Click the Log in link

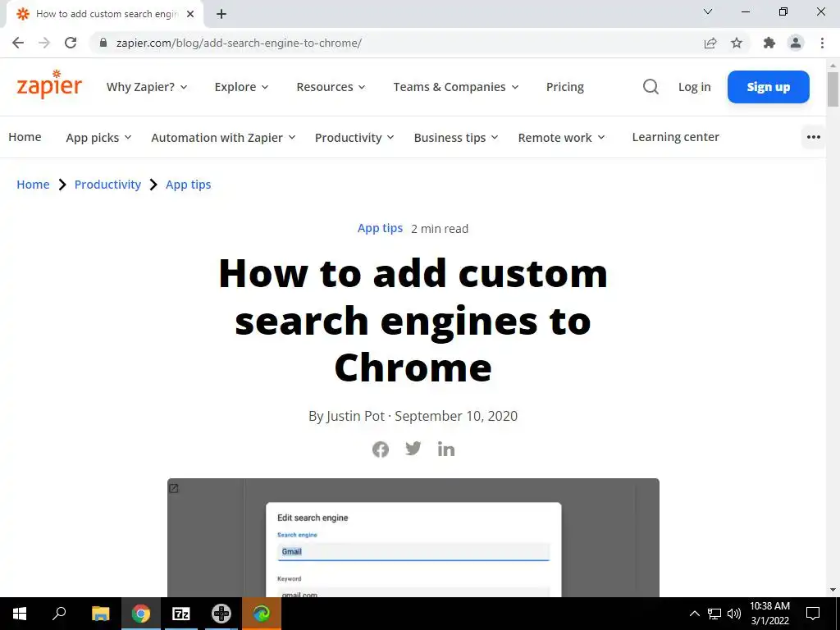click(x=694, y=87)
